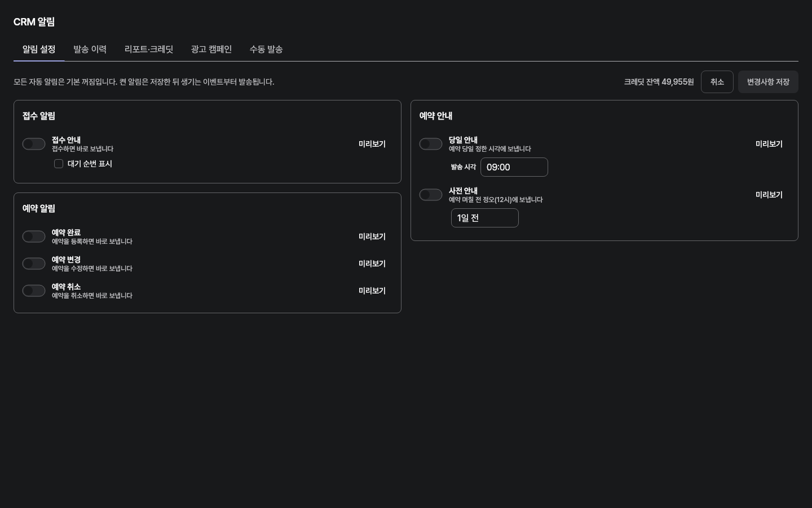Click the 예약 알림 section heading

pyautogui.click(x=39, y=208)
